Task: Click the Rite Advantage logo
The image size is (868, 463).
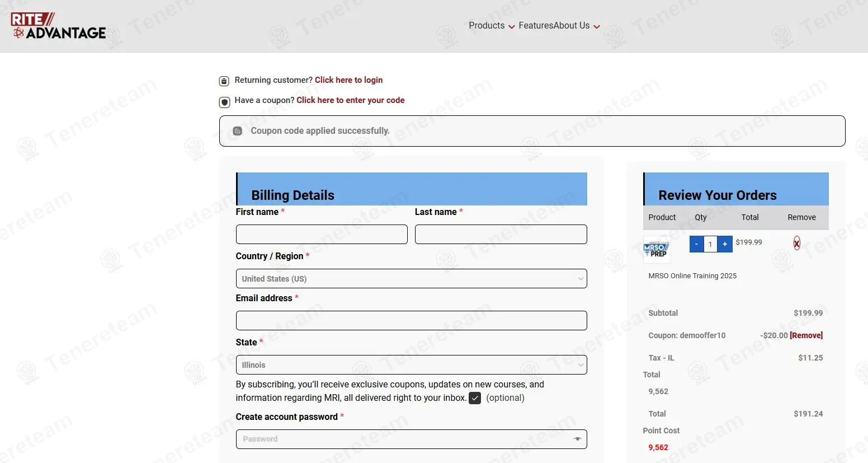Action: 59,26
